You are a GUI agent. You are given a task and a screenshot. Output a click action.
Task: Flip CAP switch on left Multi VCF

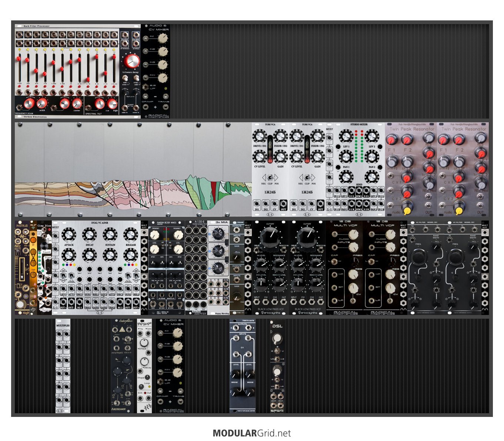(335, 261)
